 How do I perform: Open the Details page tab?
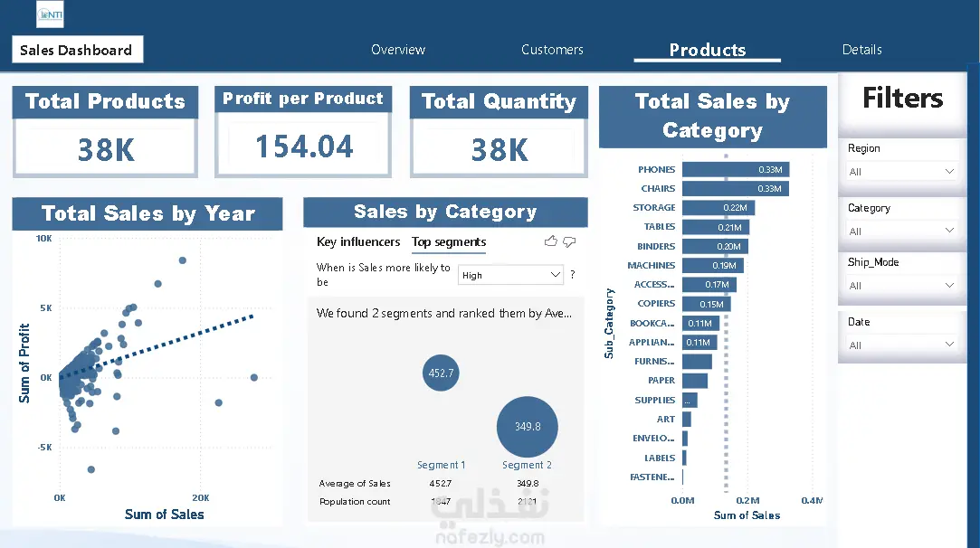pos(861,50)
